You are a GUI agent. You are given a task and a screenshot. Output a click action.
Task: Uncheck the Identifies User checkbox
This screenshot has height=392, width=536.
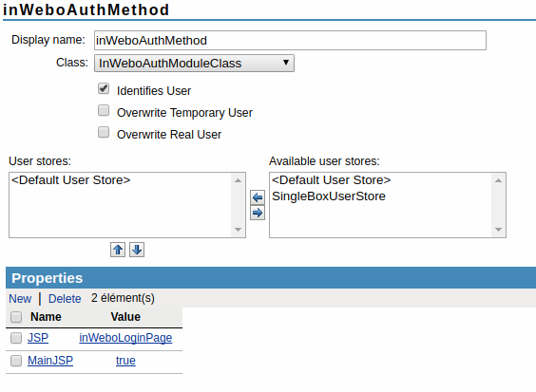(104, 89)
